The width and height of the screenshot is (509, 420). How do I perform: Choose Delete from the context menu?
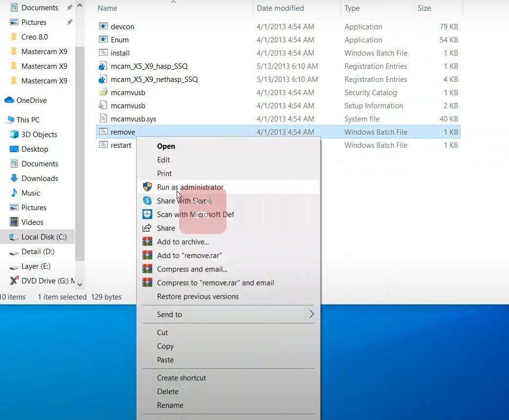pyautogui.click(x=168, y=391)
